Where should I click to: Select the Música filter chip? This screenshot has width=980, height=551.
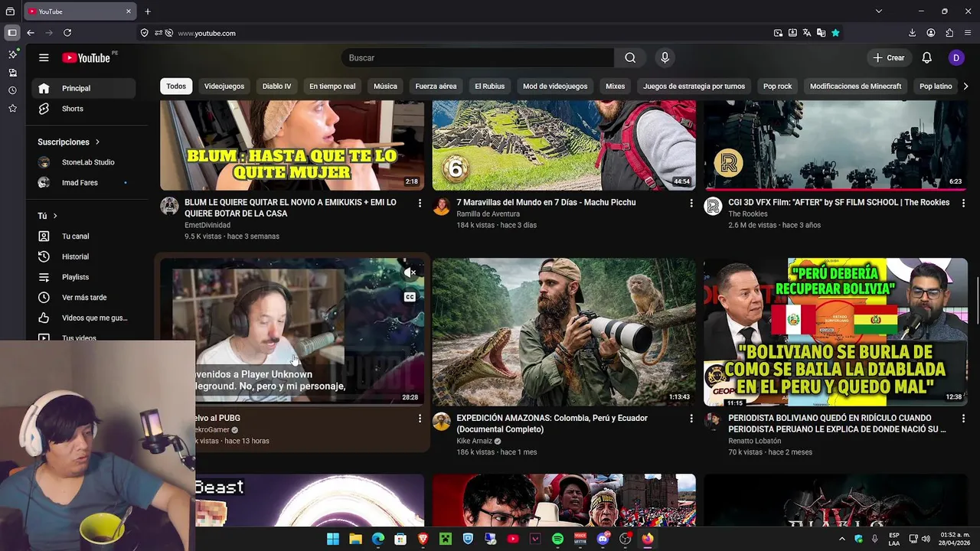(x=385, y=86)
